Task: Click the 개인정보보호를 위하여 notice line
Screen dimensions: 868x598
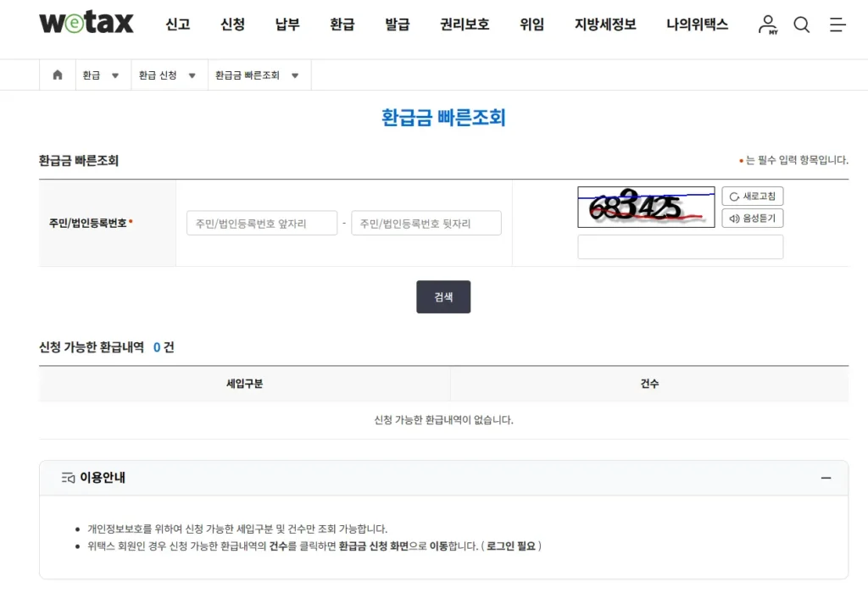Action: 237,529
